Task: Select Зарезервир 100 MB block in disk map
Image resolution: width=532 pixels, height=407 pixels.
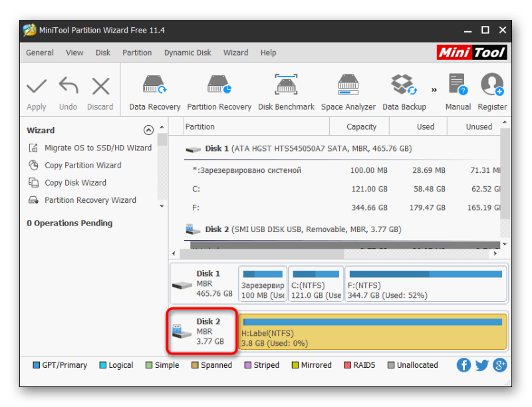Action: click(263, 283)
